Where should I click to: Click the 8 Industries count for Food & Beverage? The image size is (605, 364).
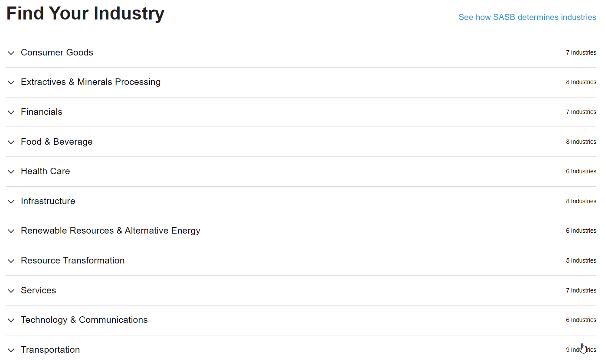pos(581,142)
